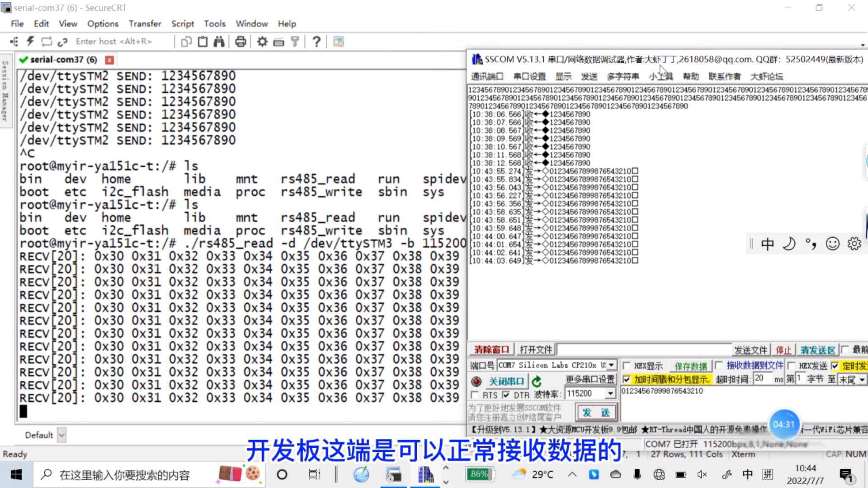Open Windows Start menu

click(16, 474)
